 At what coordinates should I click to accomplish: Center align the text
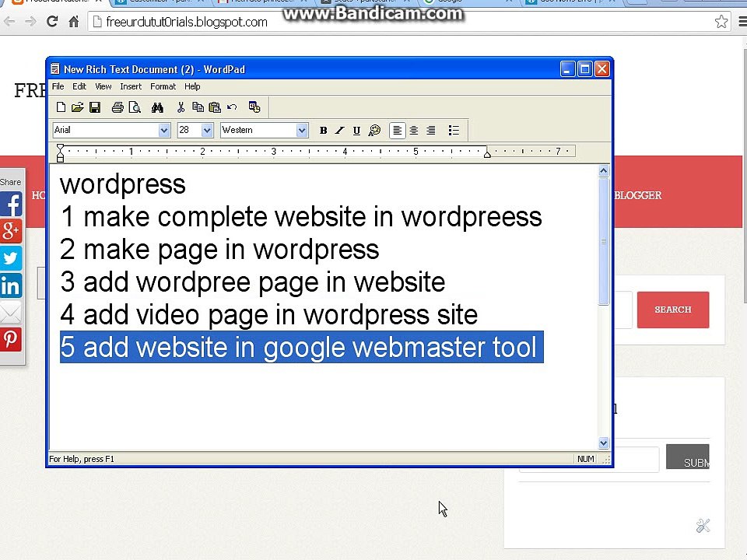414,131
